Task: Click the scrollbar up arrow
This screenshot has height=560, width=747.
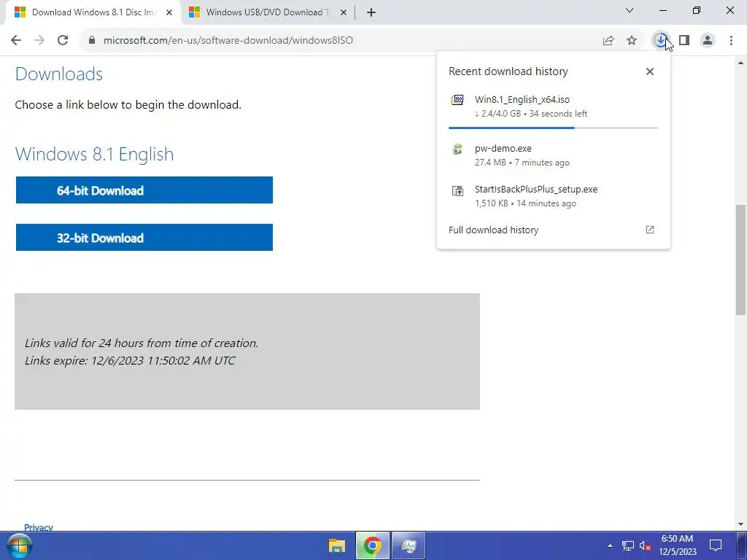Action: [x=740, y=63]
